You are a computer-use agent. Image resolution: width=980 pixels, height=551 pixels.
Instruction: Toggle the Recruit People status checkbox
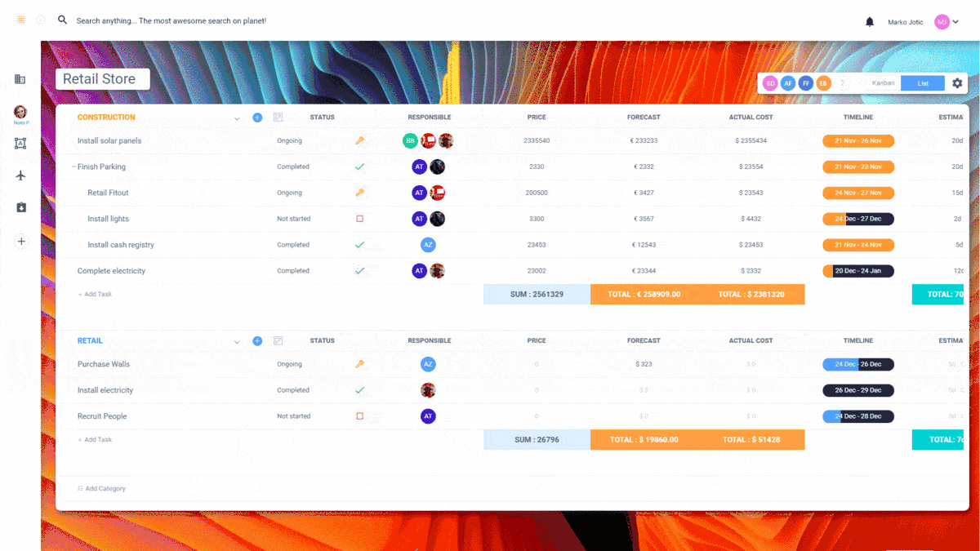click(x=359, y=416)
